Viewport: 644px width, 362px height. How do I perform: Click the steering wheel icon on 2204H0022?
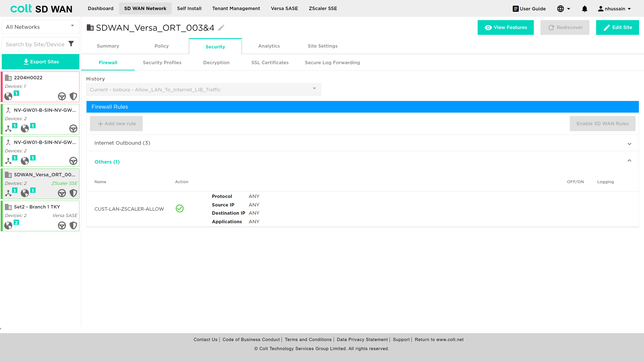[62, 96]
